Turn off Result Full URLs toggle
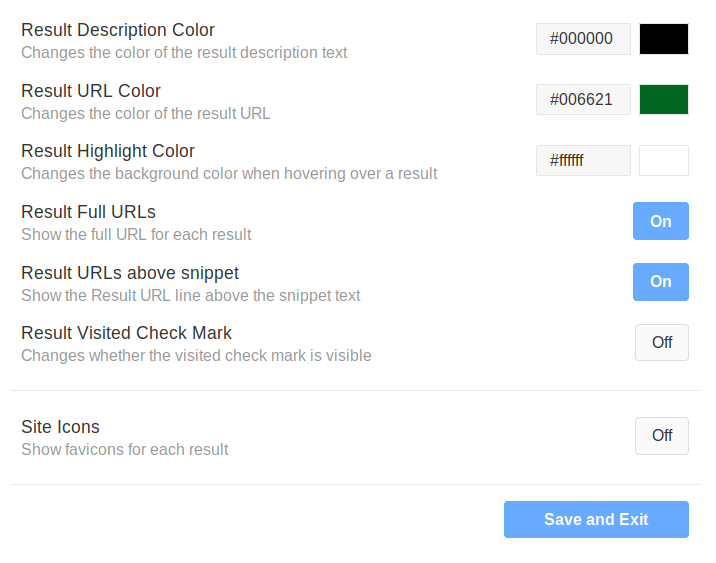This screenshot has width=716, height=563. click(x=660, y=221)
